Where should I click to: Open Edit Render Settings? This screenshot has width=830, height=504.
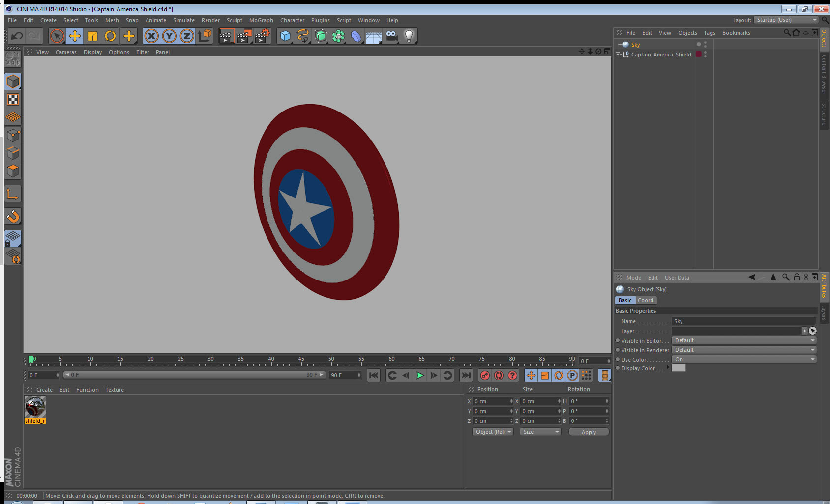(263, 36)
